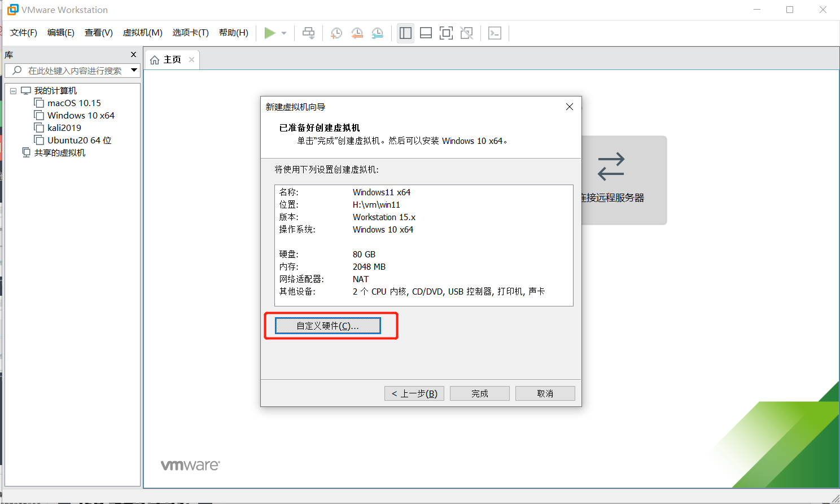Image resolution: width=840 pixels, height=504 pixels.
Task: Open the 文件(F) menu
Action: coord(24,33)
